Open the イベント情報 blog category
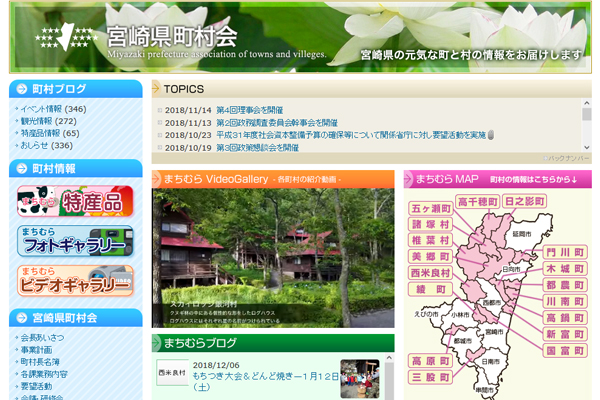 coord(40,109)
